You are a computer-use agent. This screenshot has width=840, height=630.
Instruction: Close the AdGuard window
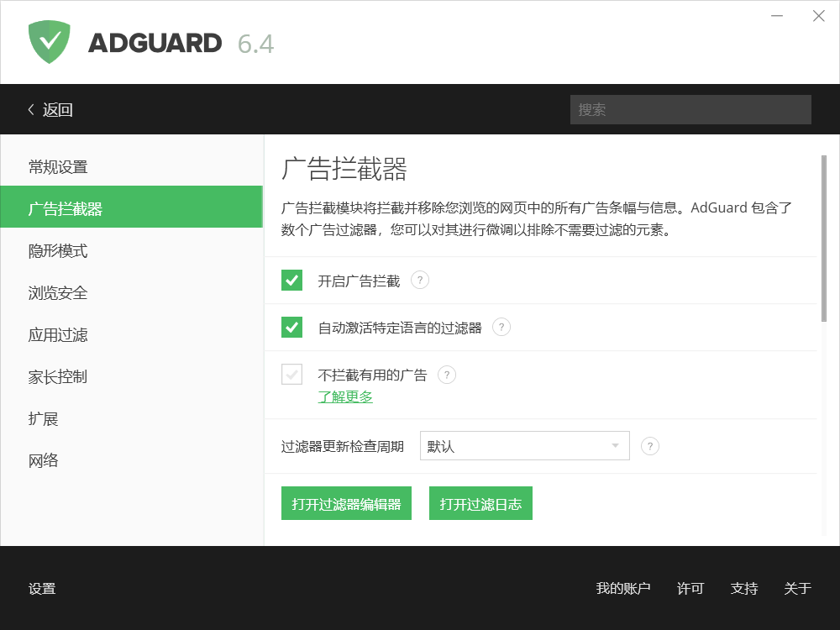(x=818, y=16)
